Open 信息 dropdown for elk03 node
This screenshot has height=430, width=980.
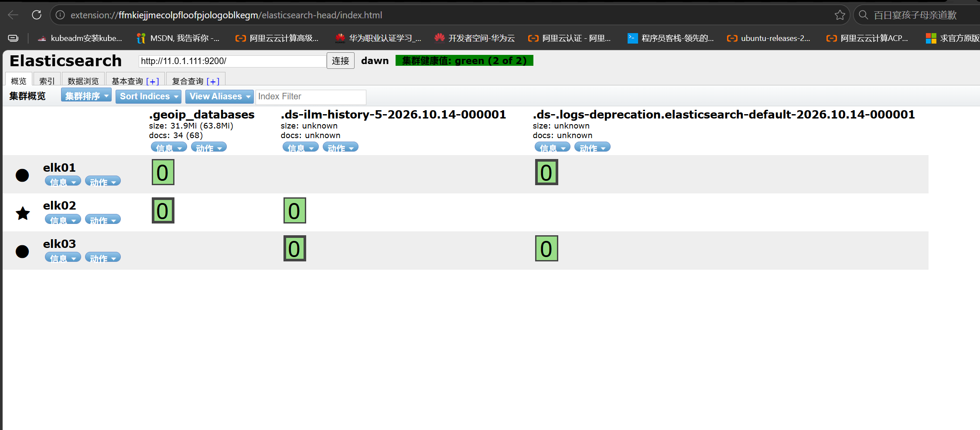63,257
